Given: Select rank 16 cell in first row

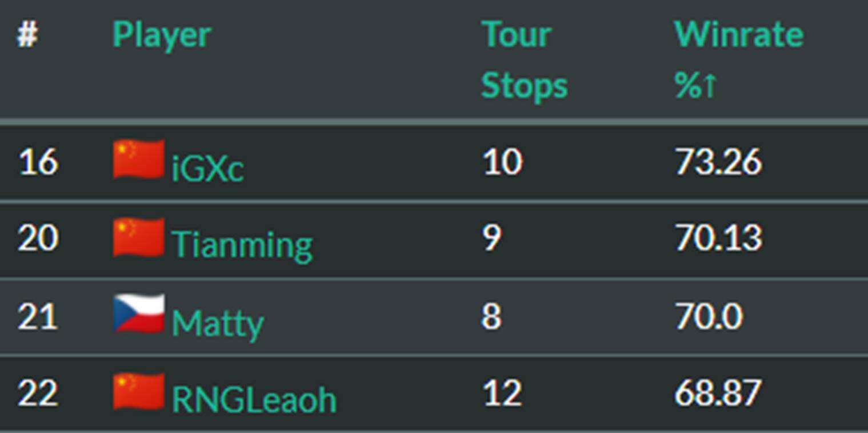Looking at the screenshot, I should (38, 162).
